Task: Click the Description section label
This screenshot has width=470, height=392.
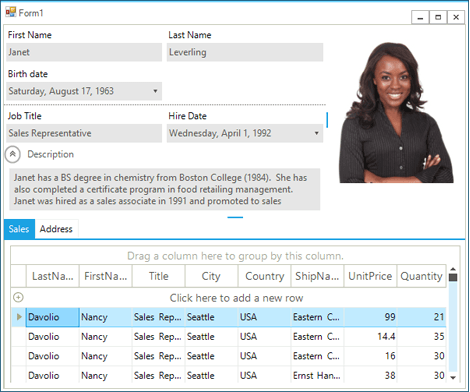Action: (51, 154)
